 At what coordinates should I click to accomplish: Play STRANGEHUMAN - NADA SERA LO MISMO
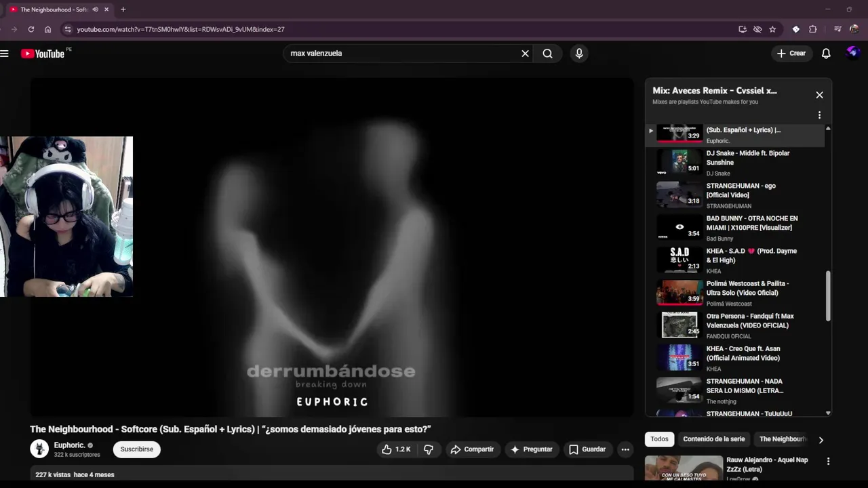tap(736, 390)
